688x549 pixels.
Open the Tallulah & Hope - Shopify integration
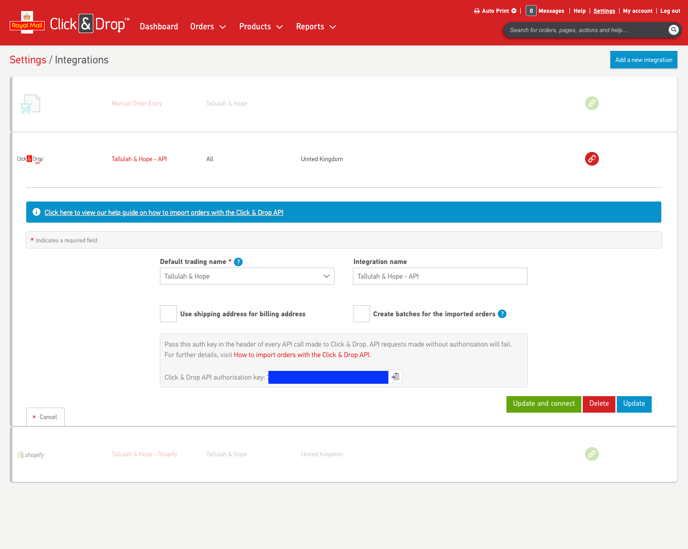[x=144, y=454]
